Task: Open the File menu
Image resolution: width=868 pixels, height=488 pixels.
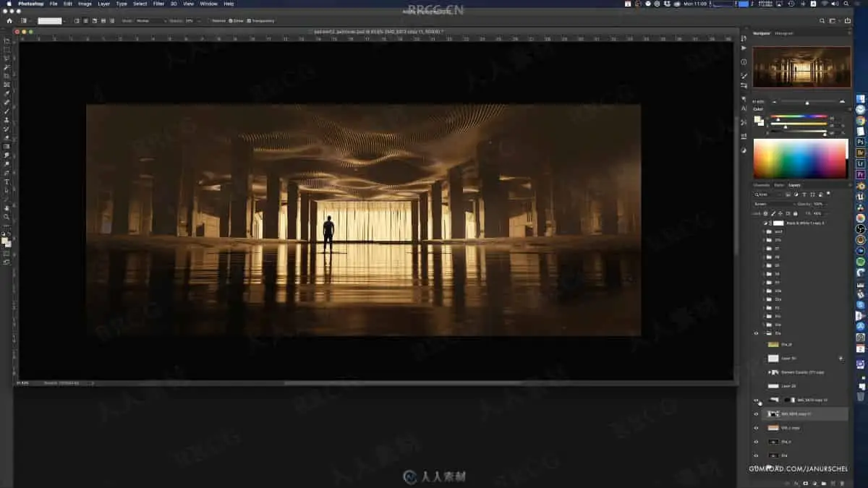Action: point(53,4)
